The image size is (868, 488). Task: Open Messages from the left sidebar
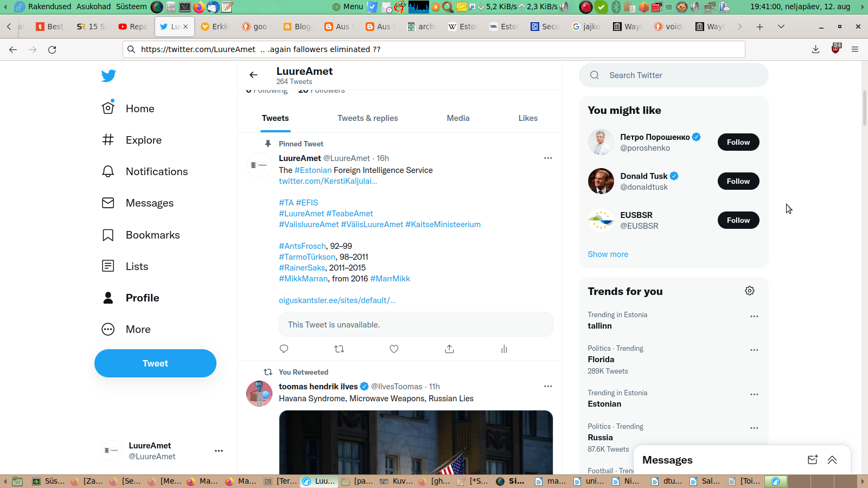pyautogui.click(x=138, y=203)
